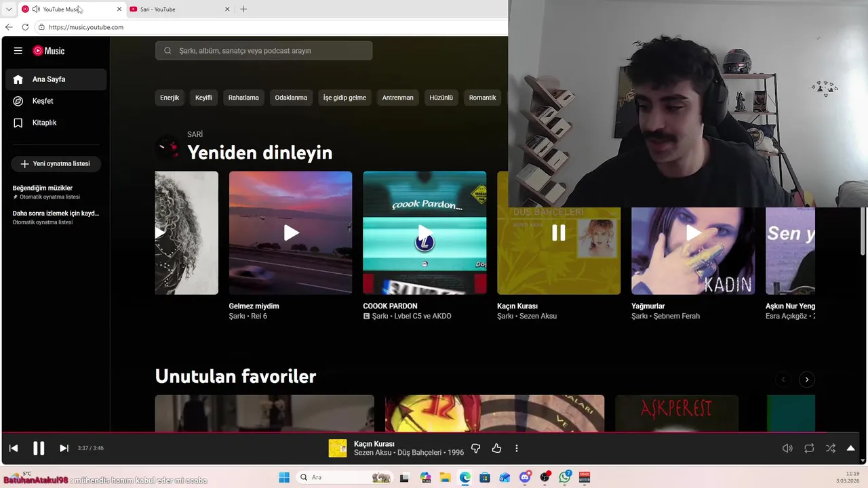Image resolution: width=868 pixels, height=488 pixels.
Task: Open Beğendiğim müzikler playlist
Action: [x=56, y=192]
